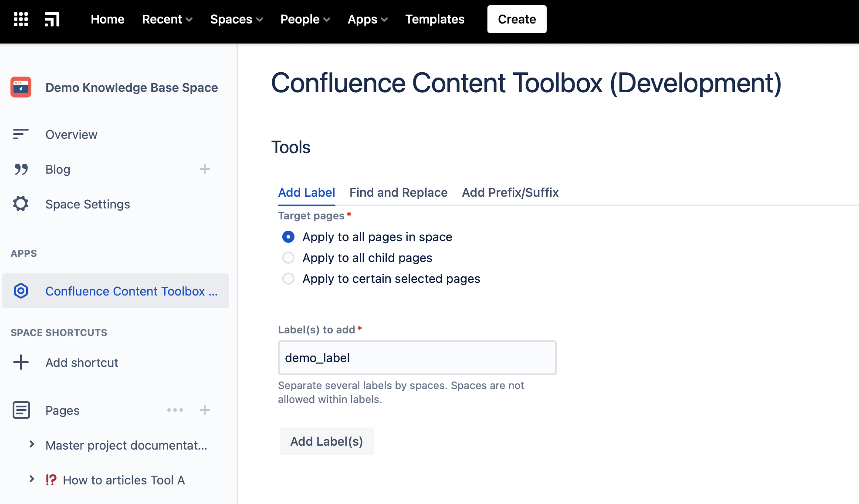Open the app switcher grid icon
859x504 pixels.
(x=21, y=20)
